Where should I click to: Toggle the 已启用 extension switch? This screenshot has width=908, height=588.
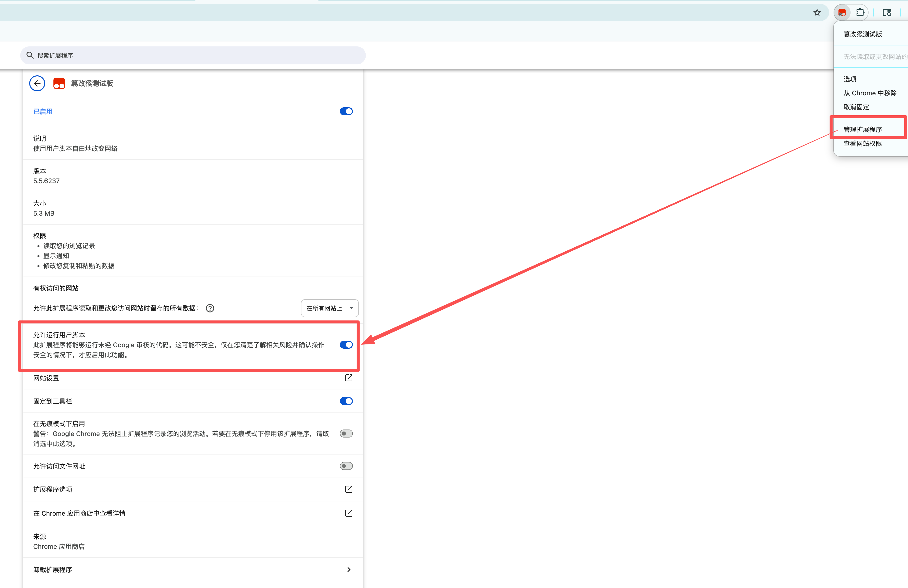(346, 111)
